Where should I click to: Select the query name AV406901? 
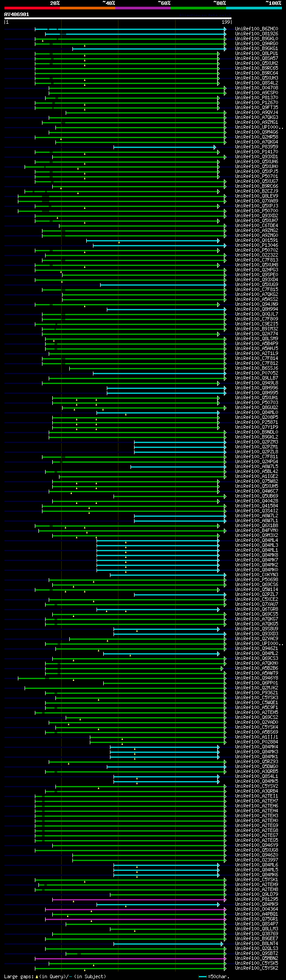[x=17, y=14]
